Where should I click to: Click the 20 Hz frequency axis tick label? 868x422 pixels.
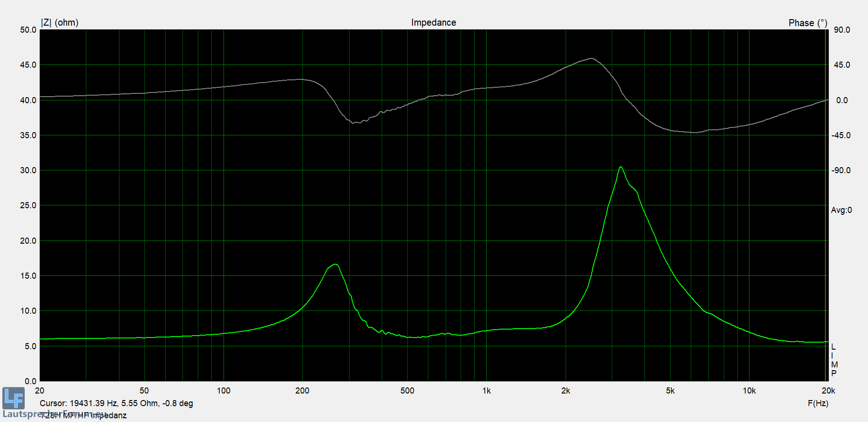point(40,391)
